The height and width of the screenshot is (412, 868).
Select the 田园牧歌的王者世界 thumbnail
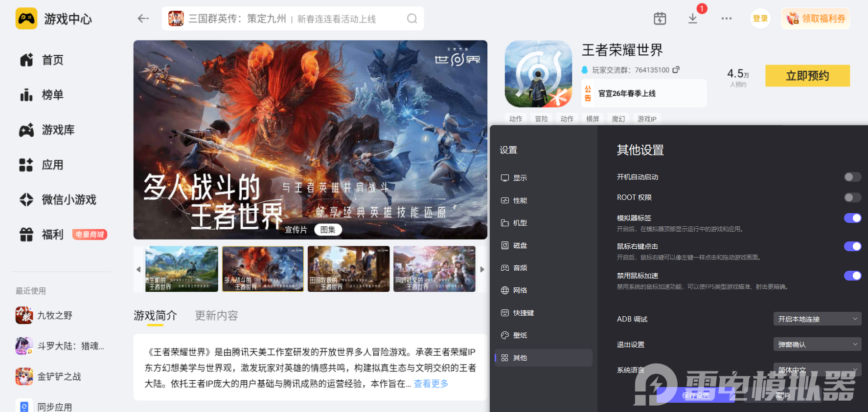pyautogui.click(x=348, y=269)
